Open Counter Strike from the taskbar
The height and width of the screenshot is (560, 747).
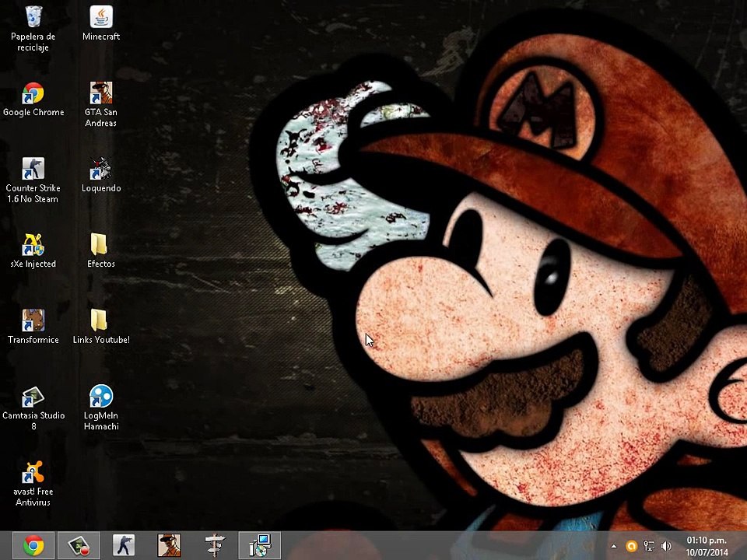click(x=124, y=546)
